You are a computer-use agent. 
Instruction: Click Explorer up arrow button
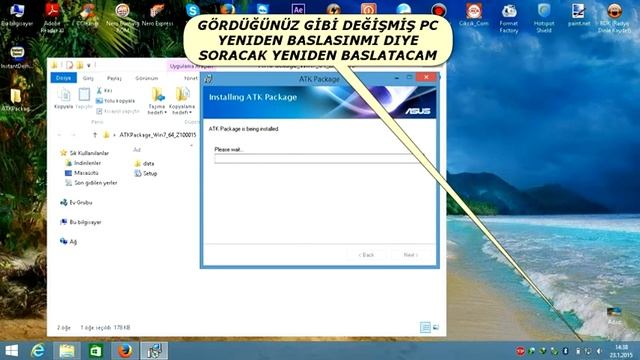click(95, 135)
